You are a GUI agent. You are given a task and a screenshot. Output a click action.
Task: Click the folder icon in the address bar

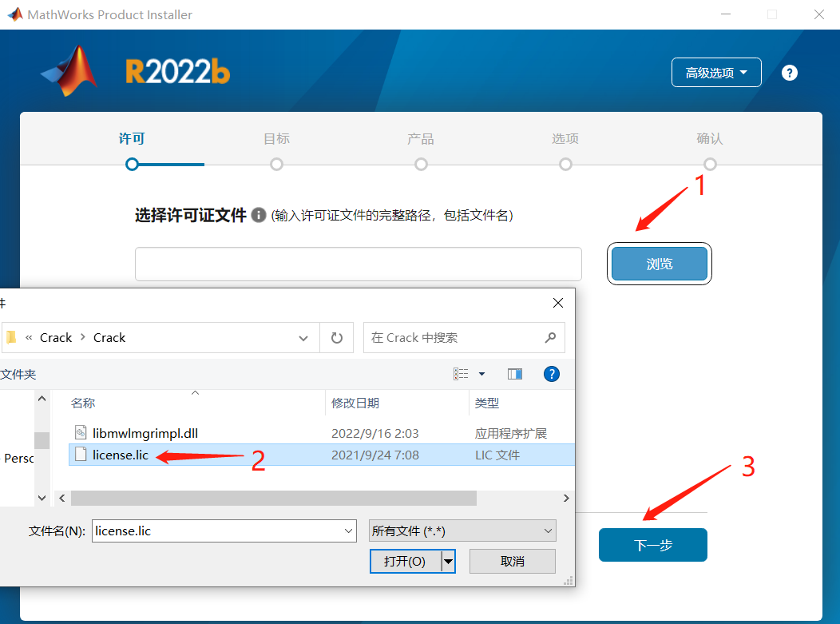[x=11, y=337]
